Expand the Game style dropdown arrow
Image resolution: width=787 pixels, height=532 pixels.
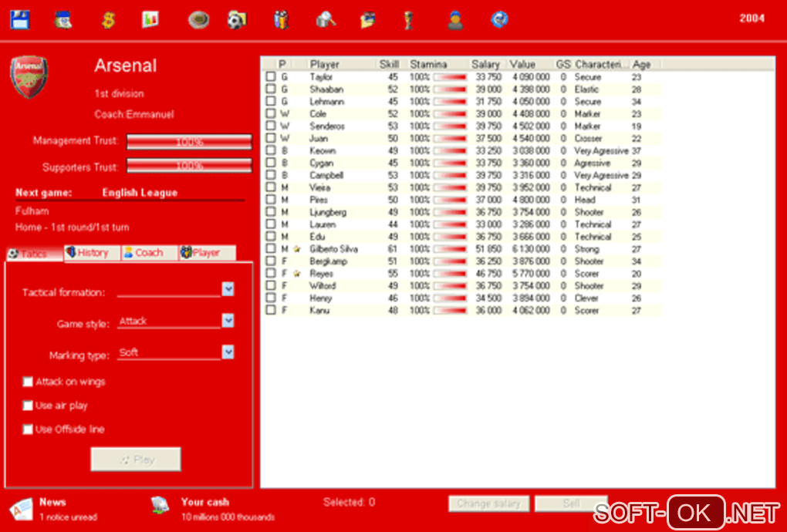(228, 321)
